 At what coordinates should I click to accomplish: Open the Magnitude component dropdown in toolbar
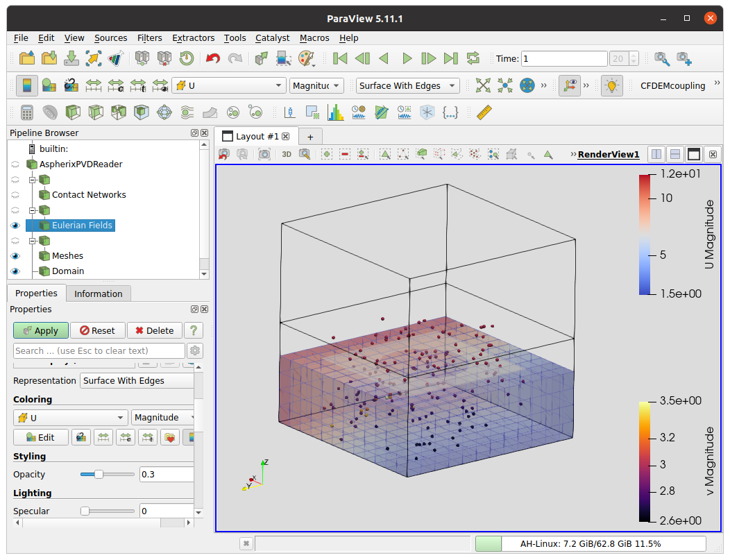[x=316, y=85]
